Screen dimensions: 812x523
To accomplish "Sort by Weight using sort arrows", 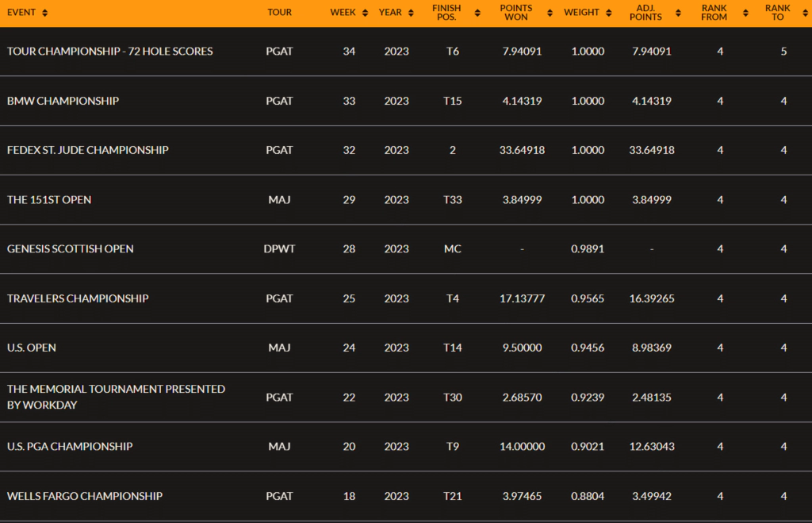I will (609, 13).
